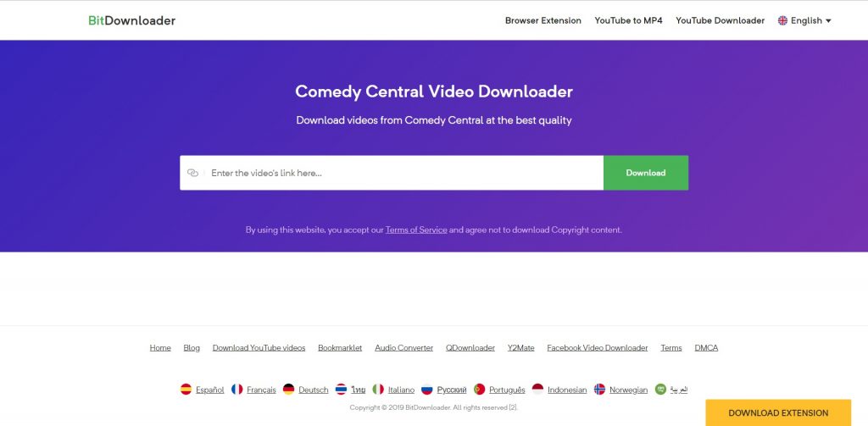The width and height of the screenshot is (868, 426).
Task: Open the Y2Mate footer link
Action: click(521, 348)
